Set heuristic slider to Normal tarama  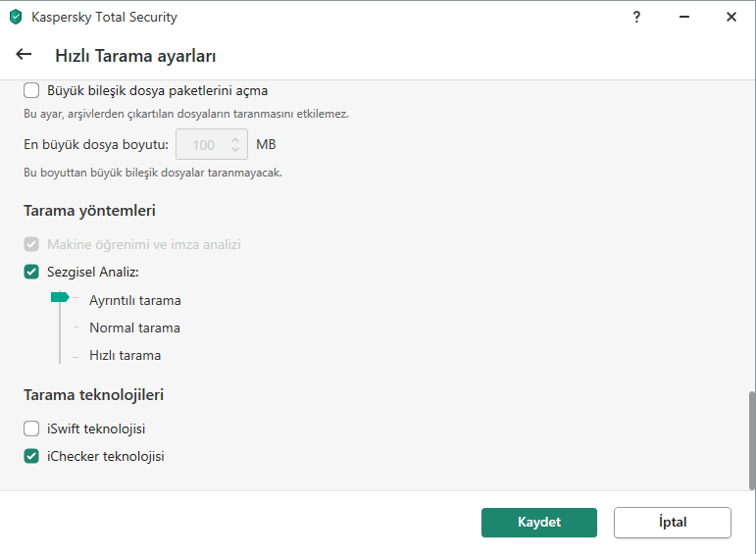tap(134, 327)
